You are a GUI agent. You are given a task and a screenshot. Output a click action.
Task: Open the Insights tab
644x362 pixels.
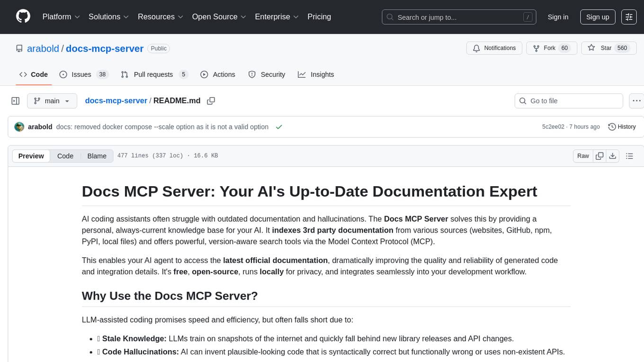(316, 74)
